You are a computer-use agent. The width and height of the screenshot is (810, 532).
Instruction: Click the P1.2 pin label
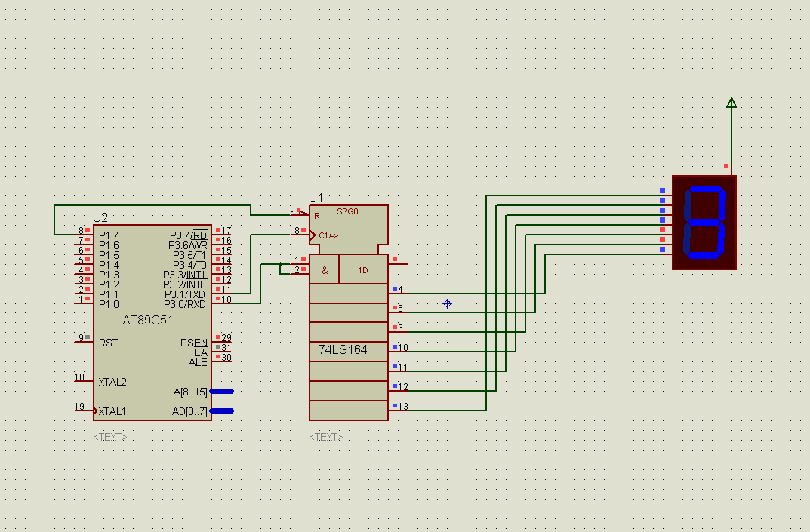click(x=109, y=284)
